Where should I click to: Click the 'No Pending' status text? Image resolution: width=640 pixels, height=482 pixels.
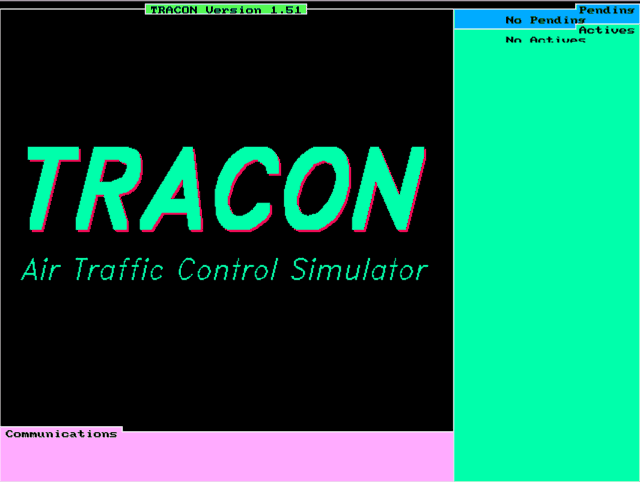pyautogui.click(x=545, y=20)
